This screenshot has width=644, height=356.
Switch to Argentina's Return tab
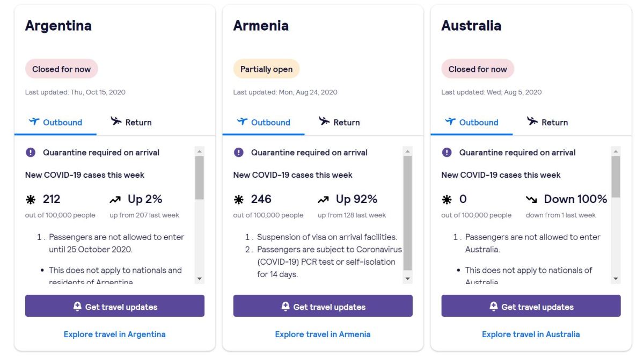(x=131, y=122)
